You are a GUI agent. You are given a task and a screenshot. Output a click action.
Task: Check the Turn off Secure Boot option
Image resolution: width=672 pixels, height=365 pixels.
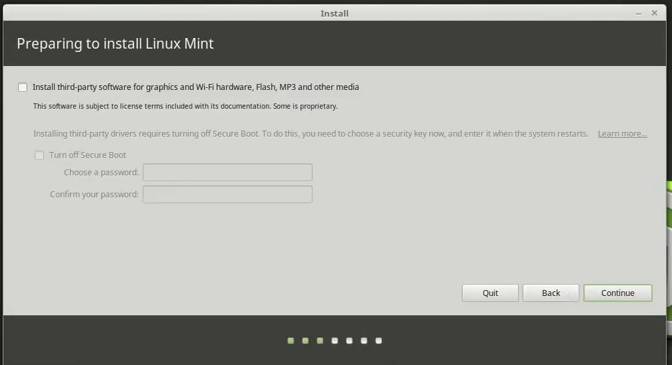[39, 156]
